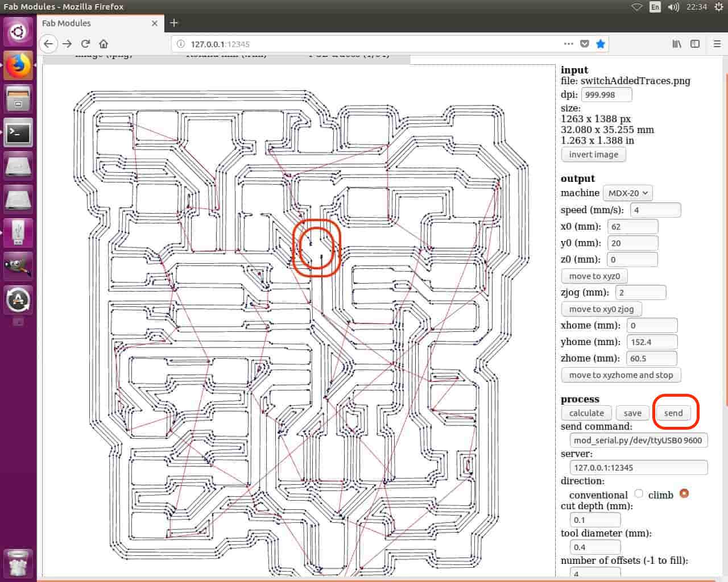Focus server address input field

[639, 468]
